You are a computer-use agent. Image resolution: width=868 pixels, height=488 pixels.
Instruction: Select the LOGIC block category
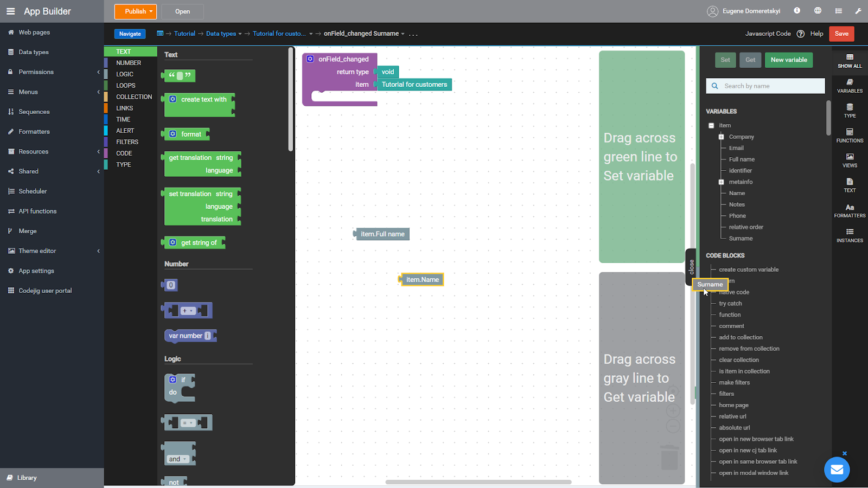pos(131,74)
